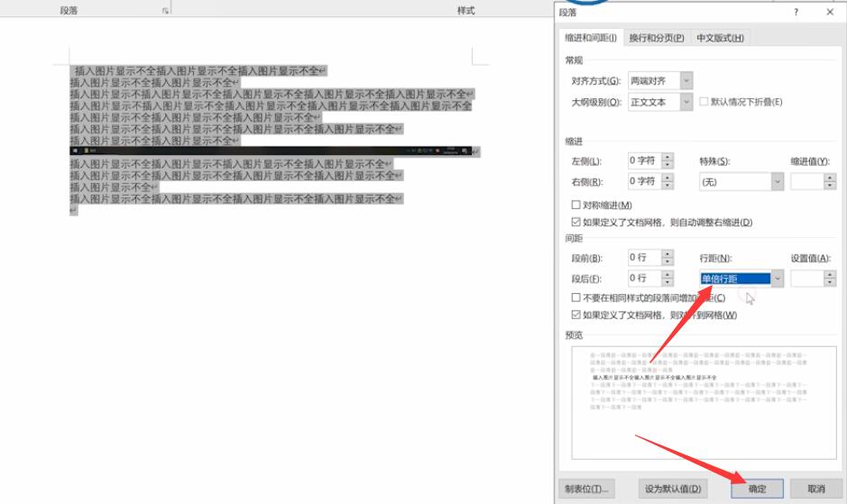Click the help question mark in the 段落 dialog
The image size is (847, 504).
click(796, 12)
